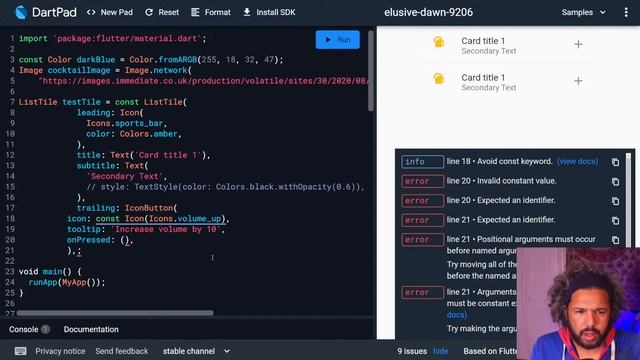Screen dimensions: 640x360
Task: Click the pad title elusive-dawn-9206
Action: point(428,12)
